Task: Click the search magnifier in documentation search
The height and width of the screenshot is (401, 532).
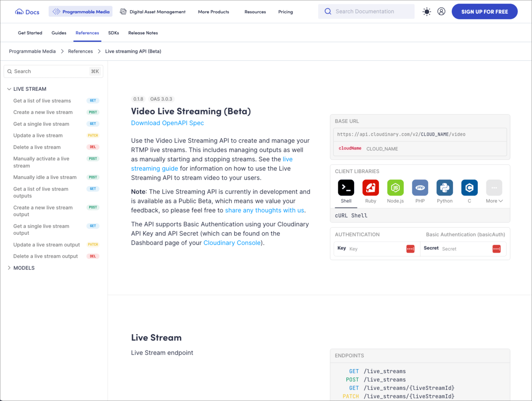Action: pos(328,12)
